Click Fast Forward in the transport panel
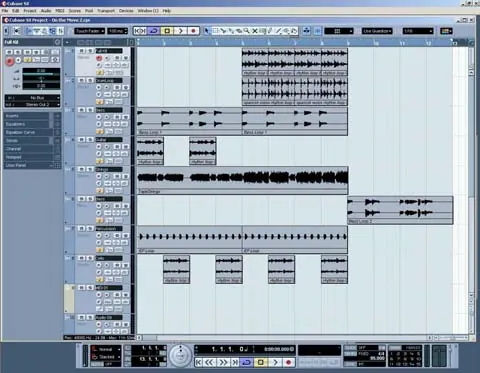 pyautogui.click(x=223, y=362)
